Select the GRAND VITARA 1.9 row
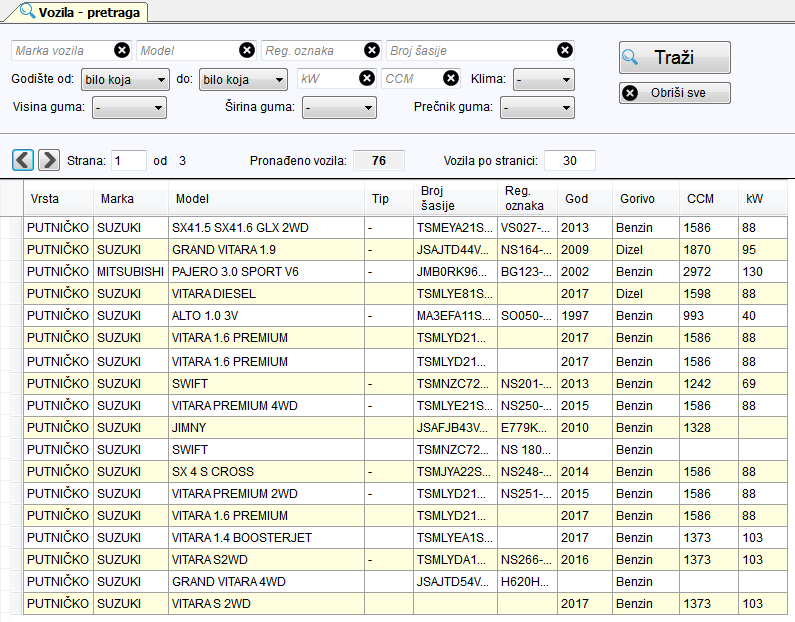This screenshot has height=622, width=795. pos(405,249)
